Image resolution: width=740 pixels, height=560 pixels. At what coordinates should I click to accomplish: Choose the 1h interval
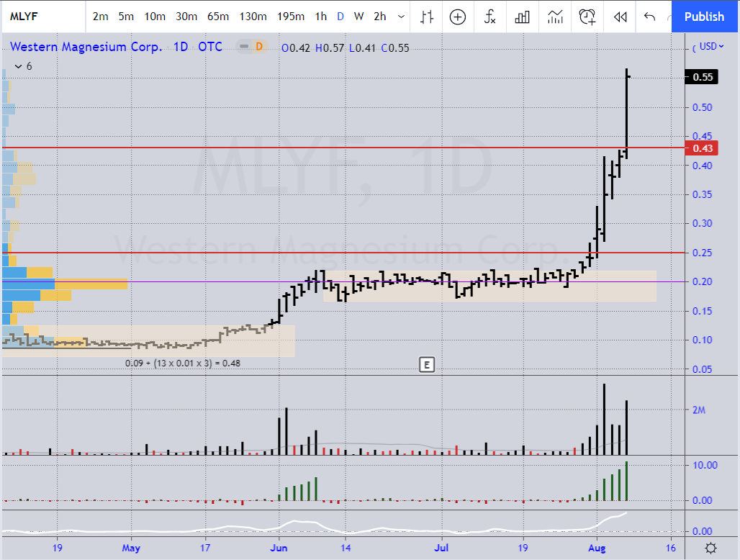click(x=320, y=17)
